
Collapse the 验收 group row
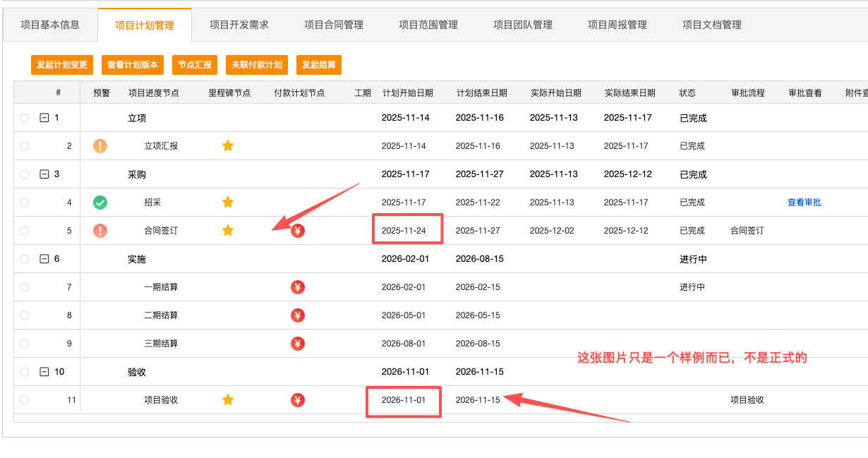[x=44, y=372]
